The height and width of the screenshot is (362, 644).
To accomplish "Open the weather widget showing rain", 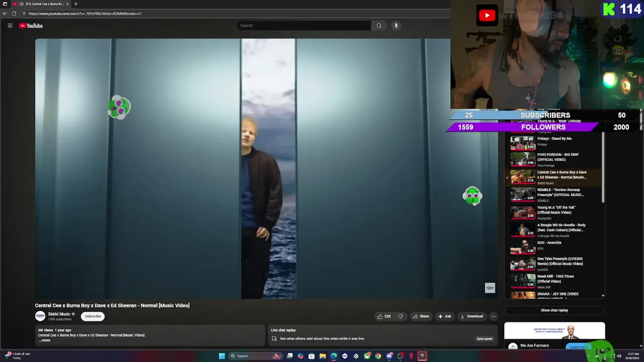I will (18, 355).
